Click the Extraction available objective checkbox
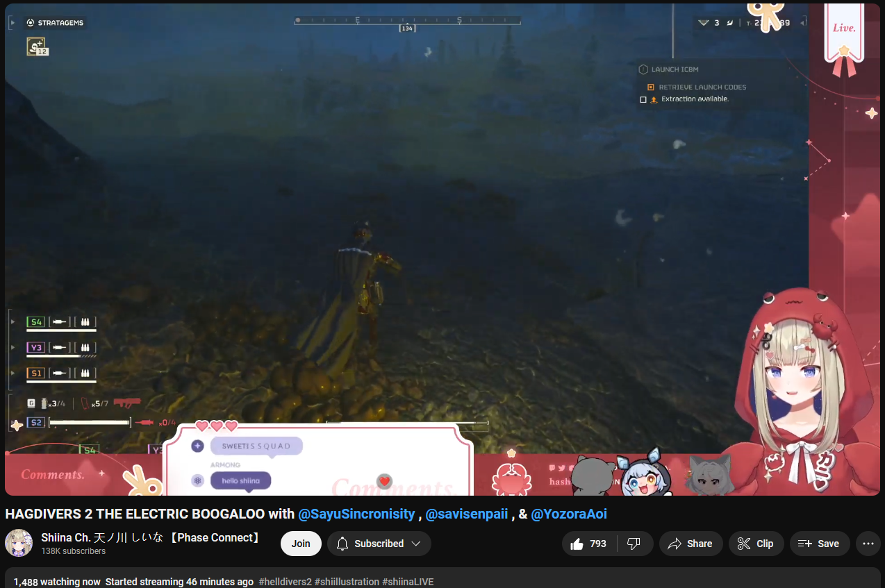885x588 pixels. pyautogui.click(x=643, y=99)
